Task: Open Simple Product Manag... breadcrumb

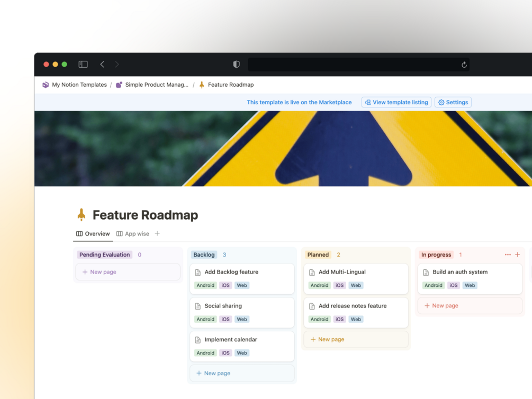Action: 156,85
